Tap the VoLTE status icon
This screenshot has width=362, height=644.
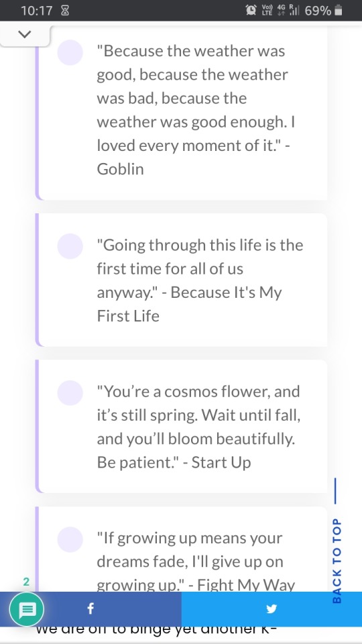(267, 10)
